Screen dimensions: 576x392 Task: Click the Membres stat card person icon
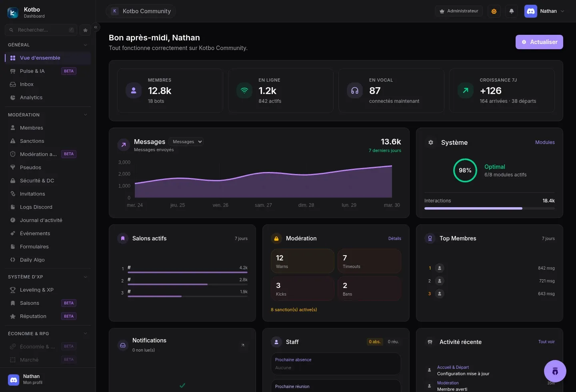point(134,90)
